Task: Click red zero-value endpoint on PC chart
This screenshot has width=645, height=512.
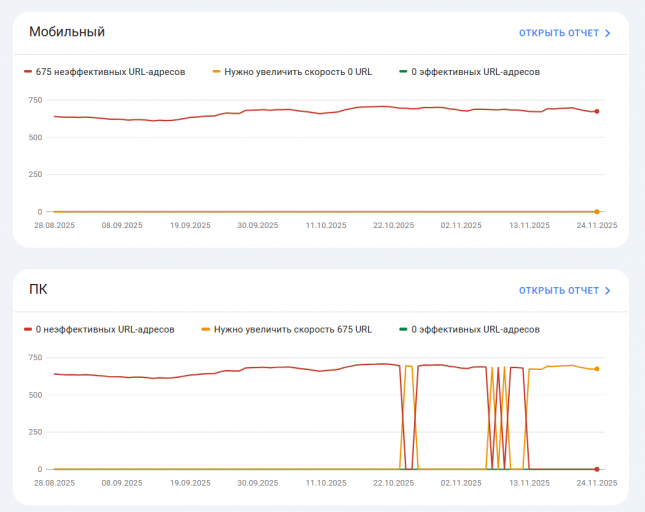Action: click(597, 469)
